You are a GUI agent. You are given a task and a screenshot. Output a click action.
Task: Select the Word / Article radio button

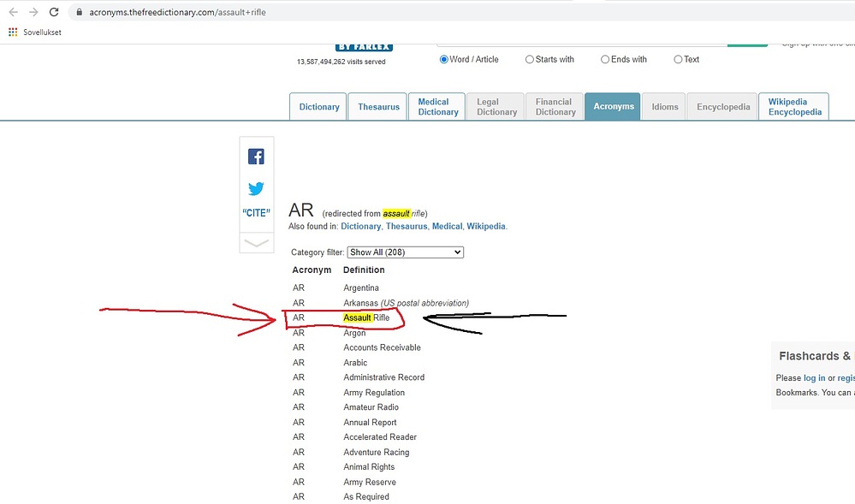[443, 60]
